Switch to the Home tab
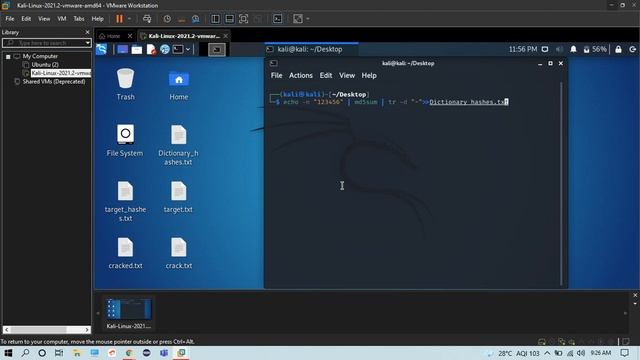 point(113,36)
